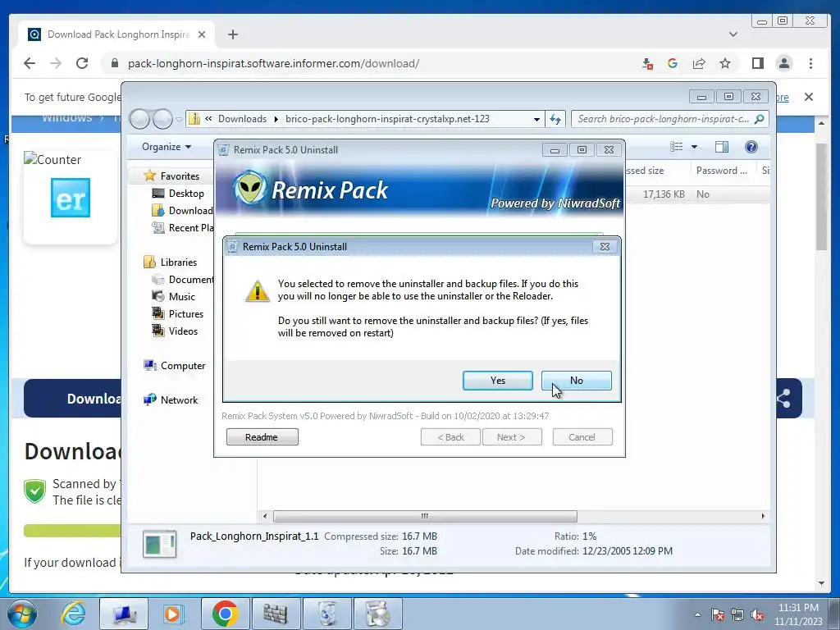Open the Chrome profile avatar
Screen dimensions: 840x630
pos(783,63)
